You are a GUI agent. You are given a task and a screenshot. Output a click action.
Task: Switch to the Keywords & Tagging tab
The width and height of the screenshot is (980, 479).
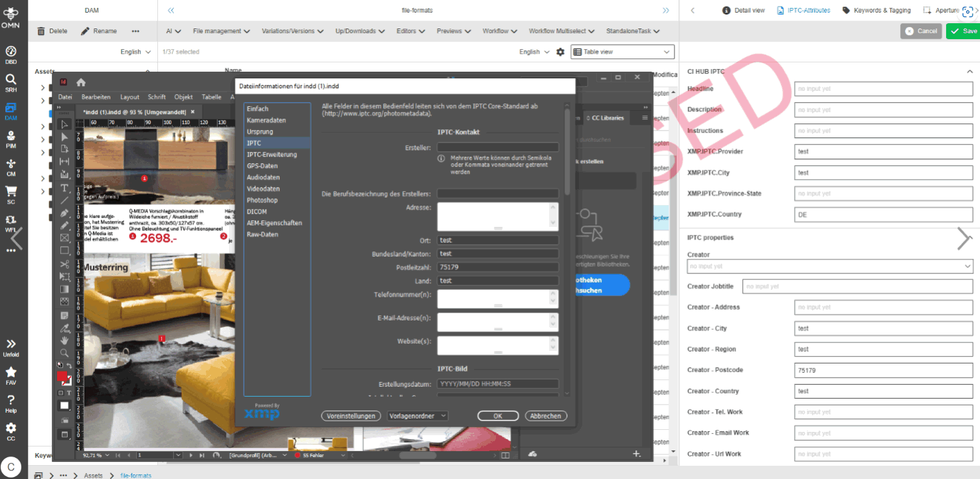click(x=876, y=11)
